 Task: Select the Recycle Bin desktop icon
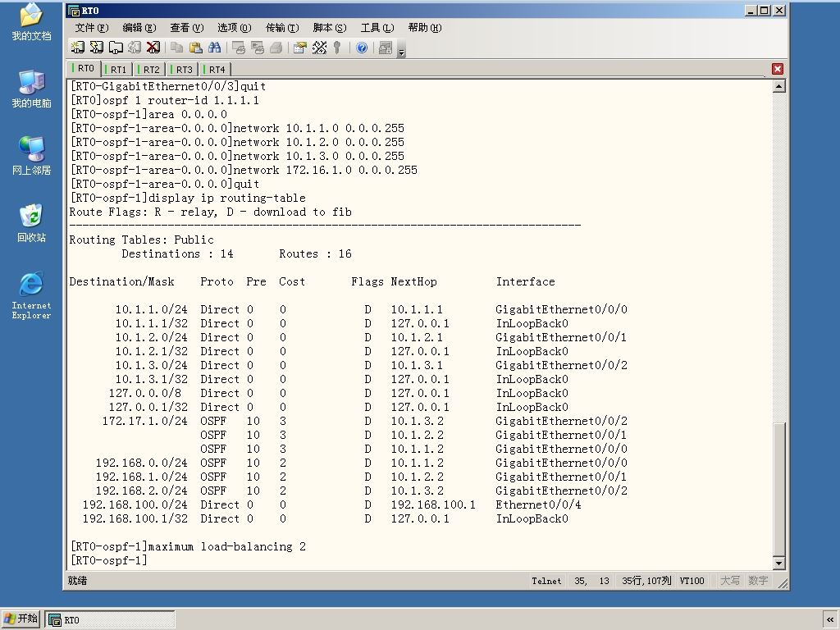[x=31, y=223]
